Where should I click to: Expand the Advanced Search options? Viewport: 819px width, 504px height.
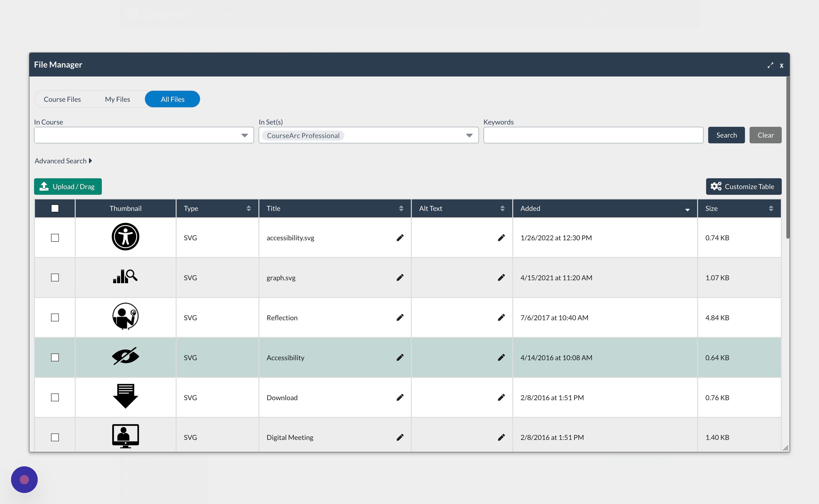(x=63, y=161)
